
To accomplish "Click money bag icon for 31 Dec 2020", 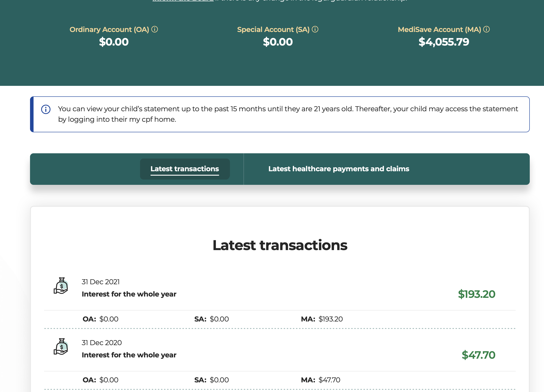I will point(61,346).
